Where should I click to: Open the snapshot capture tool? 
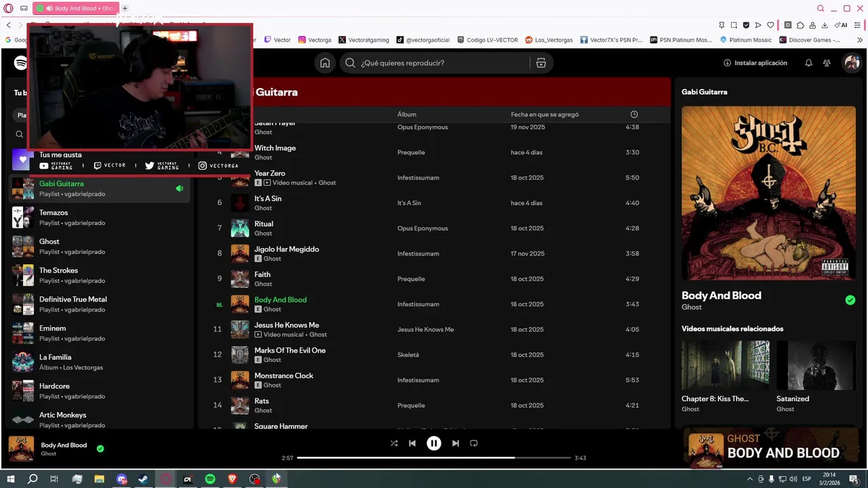click(734, 25)
